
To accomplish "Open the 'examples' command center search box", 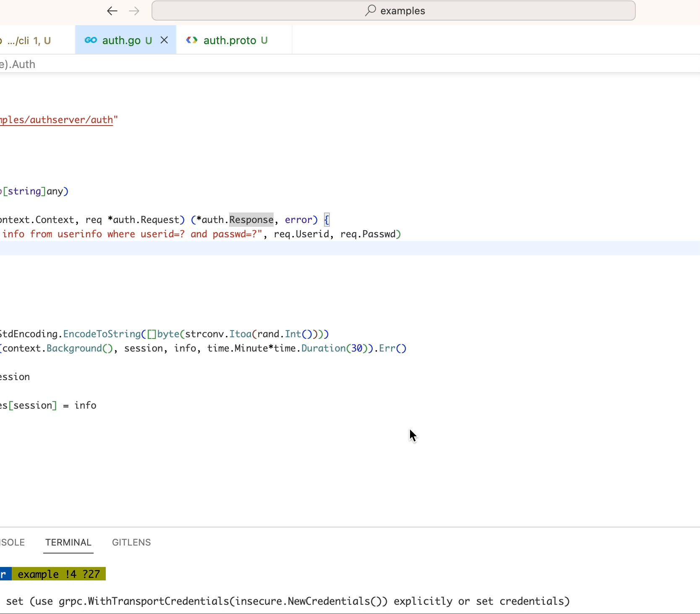I will 393,10.
